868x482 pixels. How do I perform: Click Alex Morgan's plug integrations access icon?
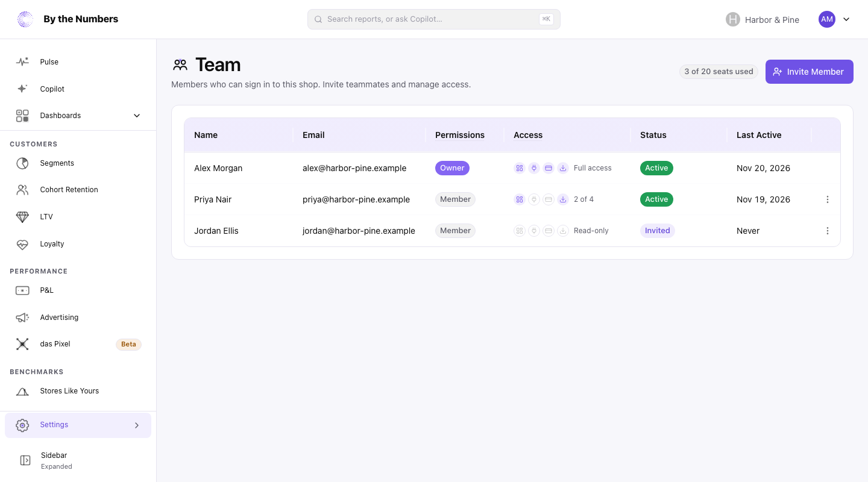[x=534, y=168]
